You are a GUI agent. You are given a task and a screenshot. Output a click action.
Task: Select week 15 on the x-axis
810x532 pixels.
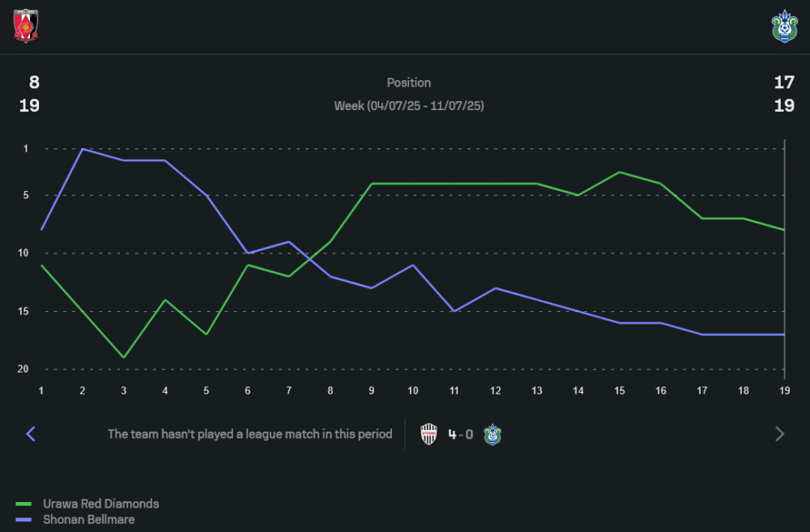tap(619, 389)
